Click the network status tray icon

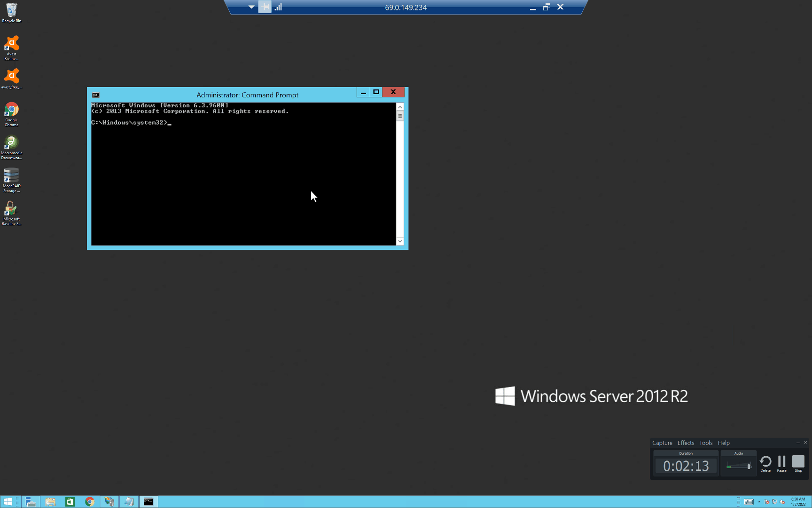tap(774, 502)
